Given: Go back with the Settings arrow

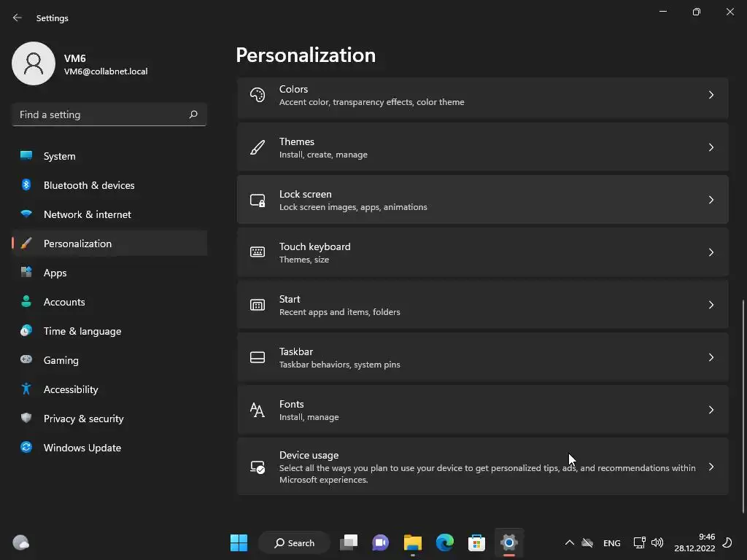Looking at the screenshot, I should [18, 17].
